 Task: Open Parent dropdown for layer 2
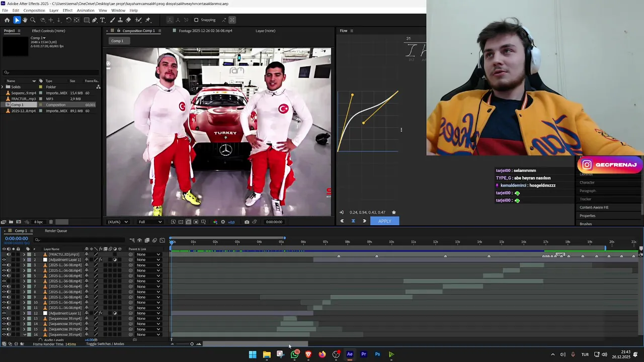tap(148, 260)
